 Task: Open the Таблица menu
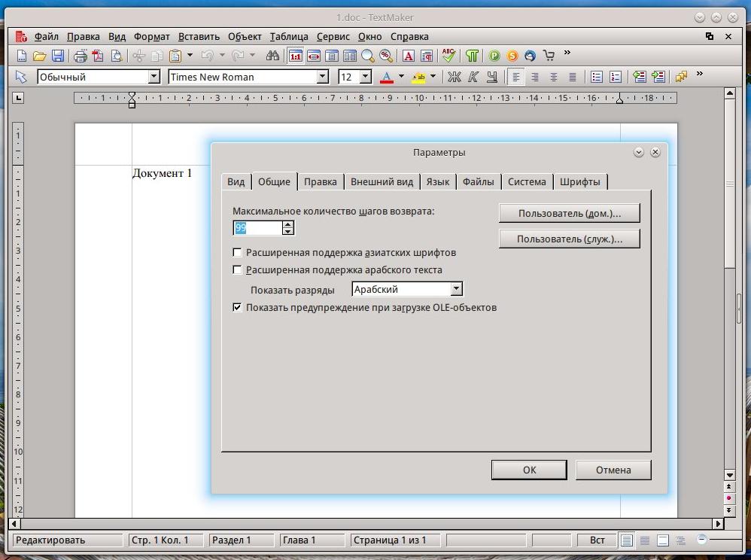289,36
